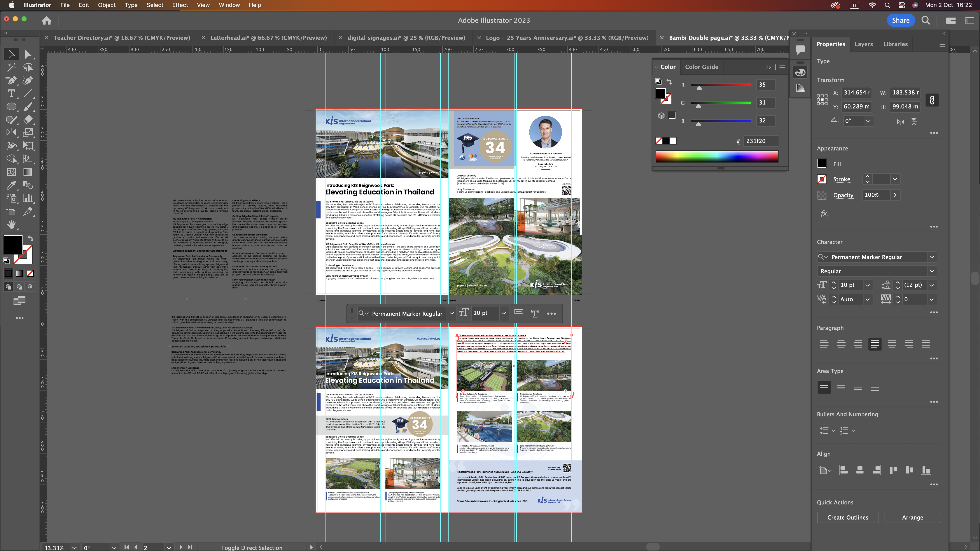The height and width of the screenshot is (551, 980).
Task: Open the Opacity panel link
Action: [x=843, y=195]
